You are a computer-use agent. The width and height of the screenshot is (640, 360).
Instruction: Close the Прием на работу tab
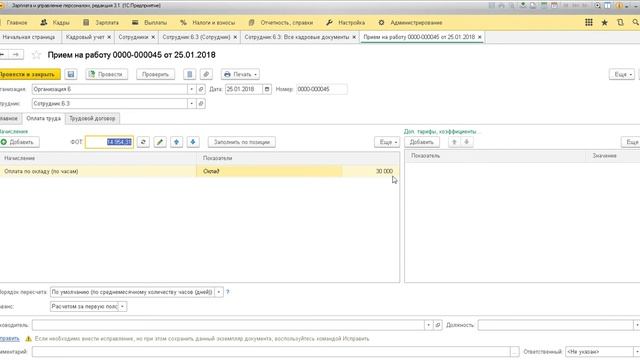tap(480, 37)
